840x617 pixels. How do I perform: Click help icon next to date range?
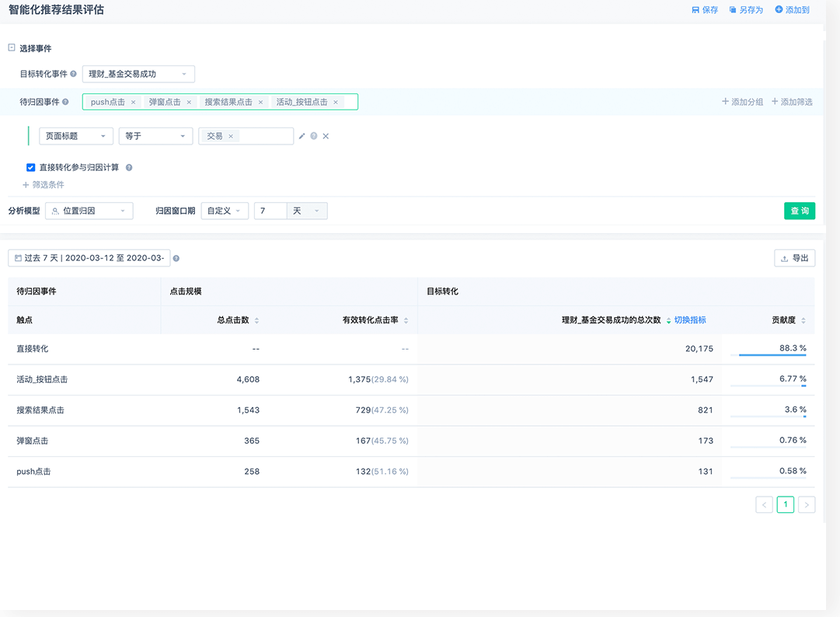(x=176, y=259)
